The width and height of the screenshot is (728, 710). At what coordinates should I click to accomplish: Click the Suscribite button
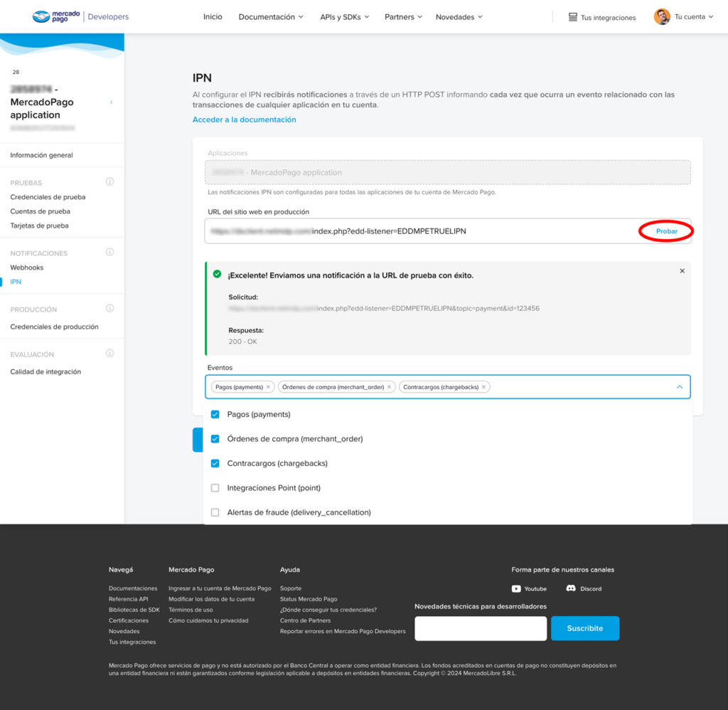(x=585, y=628)
